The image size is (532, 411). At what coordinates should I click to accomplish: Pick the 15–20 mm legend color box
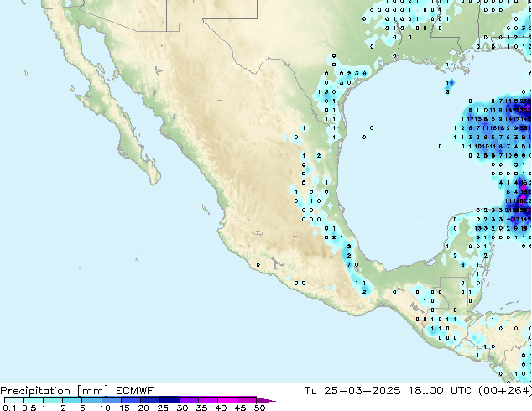[131, 400]
